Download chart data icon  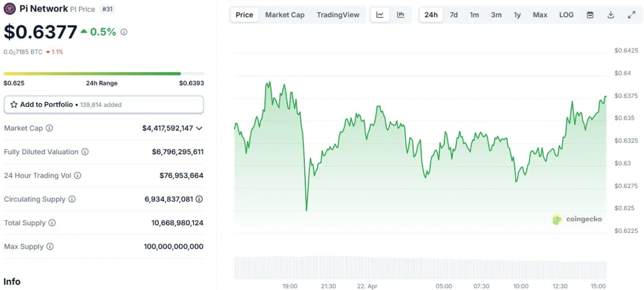[x=611, y=15]
